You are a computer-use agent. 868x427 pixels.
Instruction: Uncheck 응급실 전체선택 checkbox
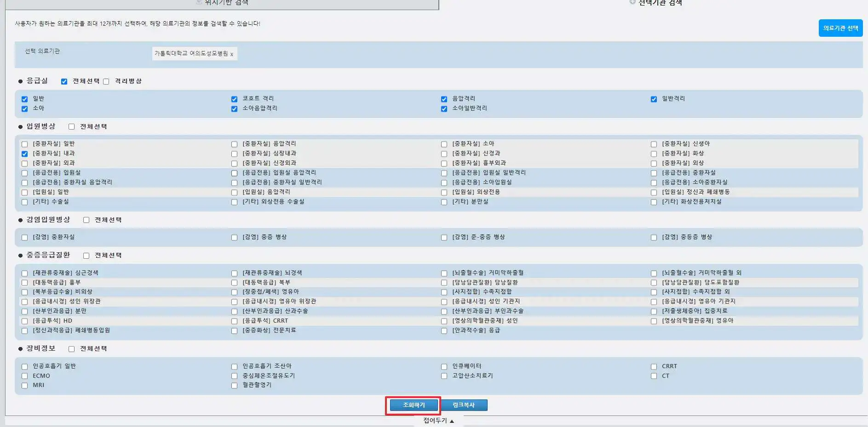64,81
